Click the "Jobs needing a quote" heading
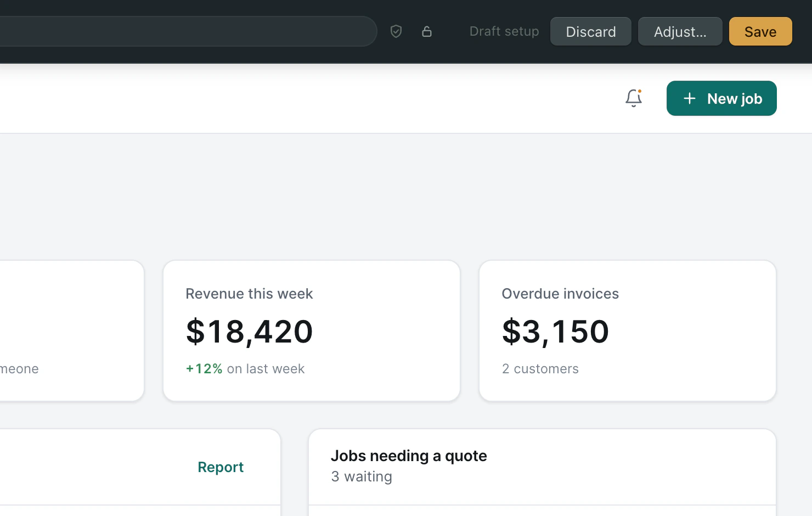812x516 pixels. pyautogui.click(x=409, y=456)
